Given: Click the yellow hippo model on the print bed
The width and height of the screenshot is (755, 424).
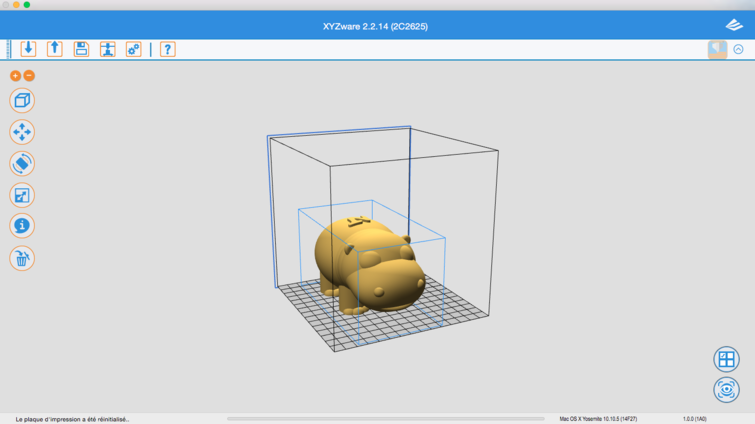Looking at the screenshot, I should (370, 265).
